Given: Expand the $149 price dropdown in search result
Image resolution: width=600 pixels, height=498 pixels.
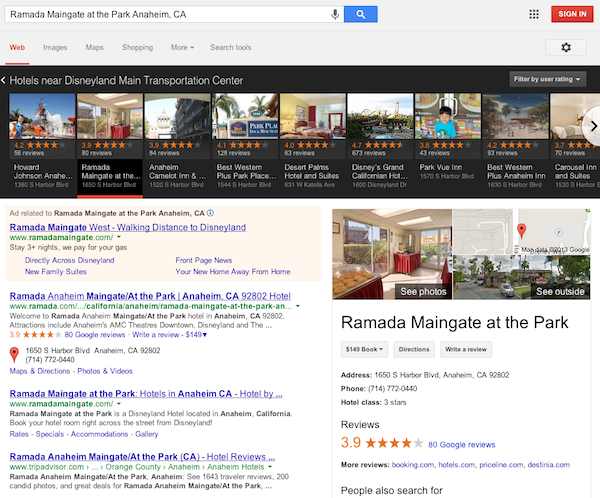Looking at the screenshot, I should click(196, 335).
